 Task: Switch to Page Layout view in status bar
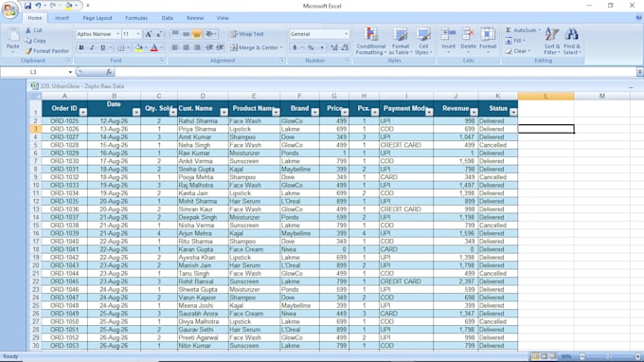tap(544, 356)
